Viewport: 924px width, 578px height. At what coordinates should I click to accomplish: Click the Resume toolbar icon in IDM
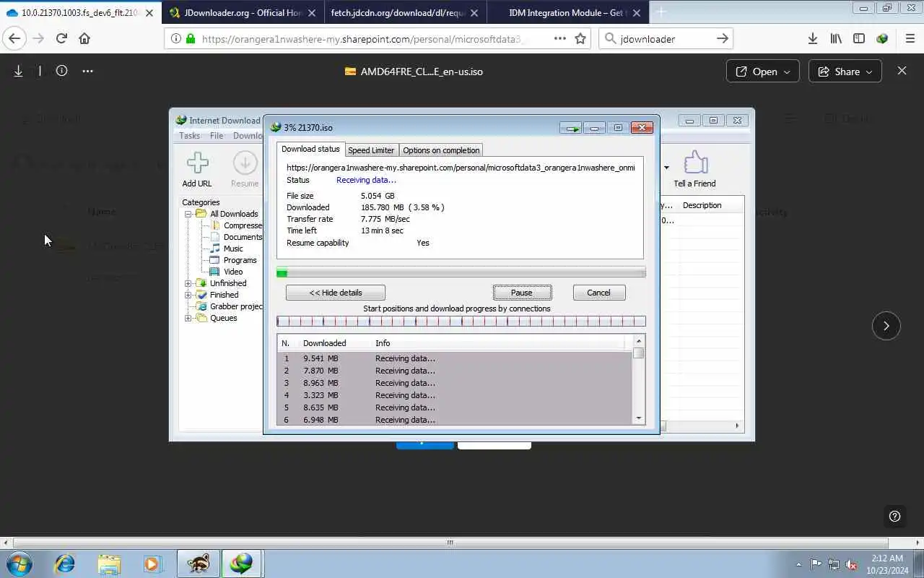tap(245, 163)
